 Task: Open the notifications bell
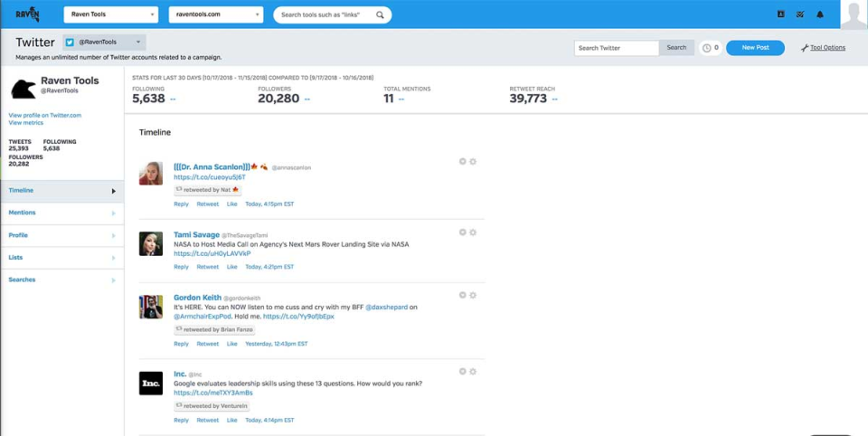[820, 14]
